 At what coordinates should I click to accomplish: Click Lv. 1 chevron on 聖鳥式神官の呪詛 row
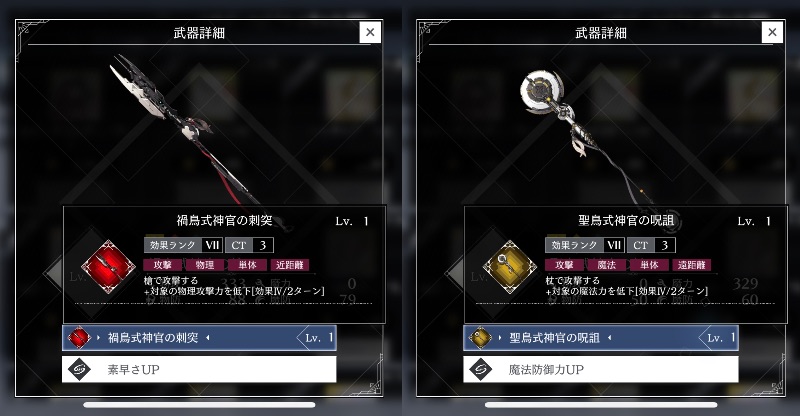718,337
